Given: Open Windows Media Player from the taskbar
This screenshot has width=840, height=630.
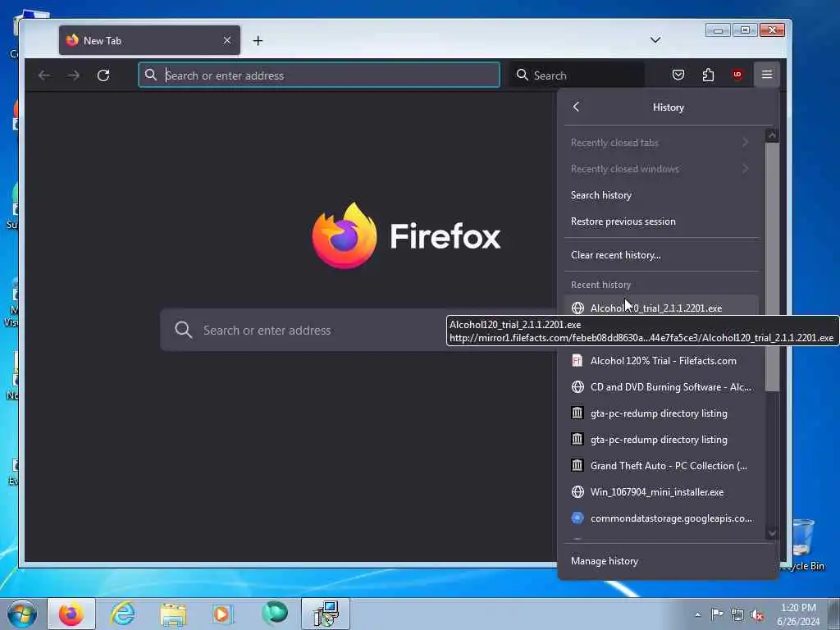Looking at the screenshot, I should tap(222, 614).
